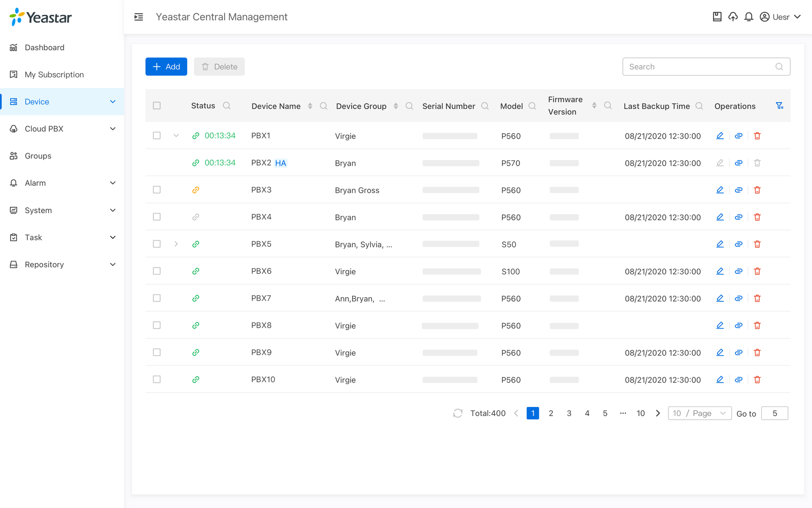Focus the Search input field

(x=706, y=67)
